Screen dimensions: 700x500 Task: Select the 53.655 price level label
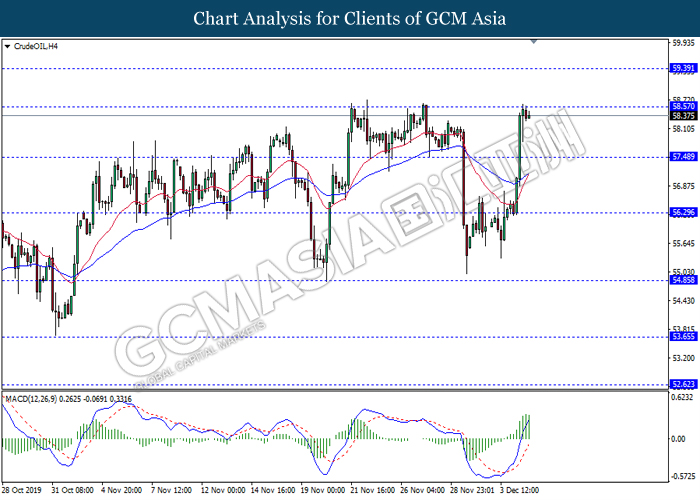coord(683,336)
